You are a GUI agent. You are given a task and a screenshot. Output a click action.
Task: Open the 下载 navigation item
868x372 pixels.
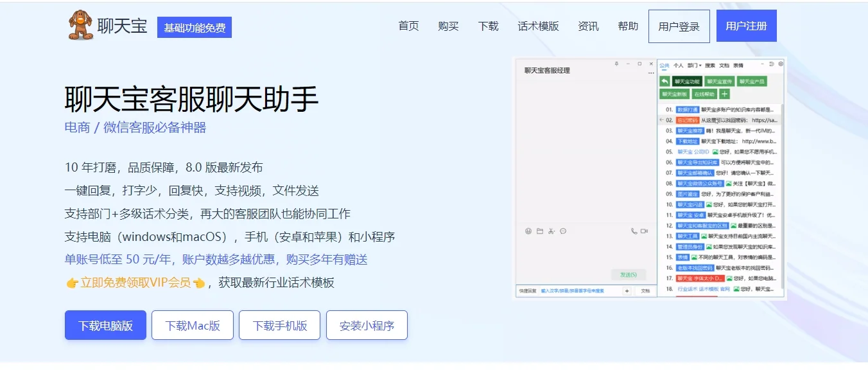click(489, 26)
